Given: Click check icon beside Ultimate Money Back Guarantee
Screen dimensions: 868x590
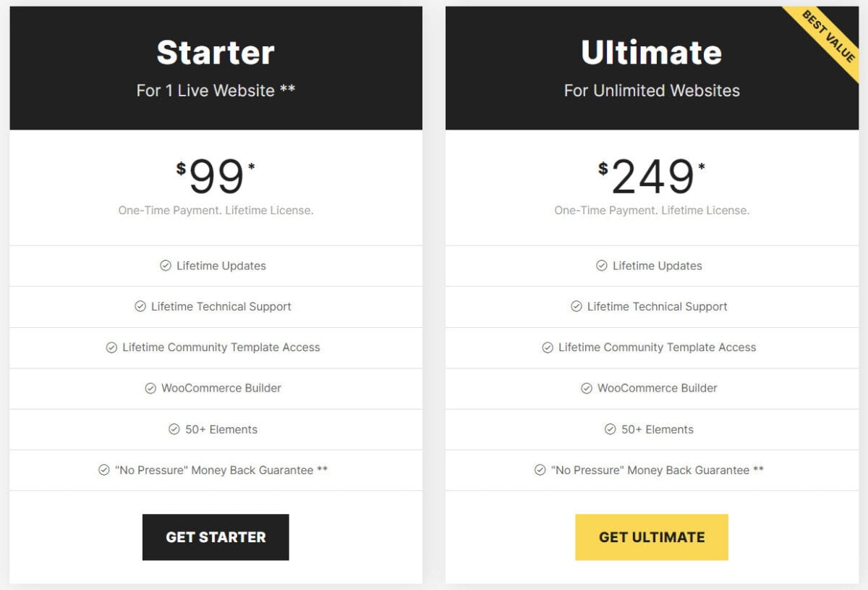Looking at the screenshot, I should 540,470.
